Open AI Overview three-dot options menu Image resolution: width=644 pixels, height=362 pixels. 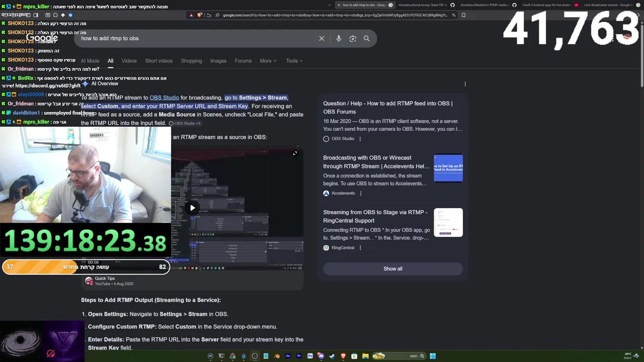[x=465, y=84]
